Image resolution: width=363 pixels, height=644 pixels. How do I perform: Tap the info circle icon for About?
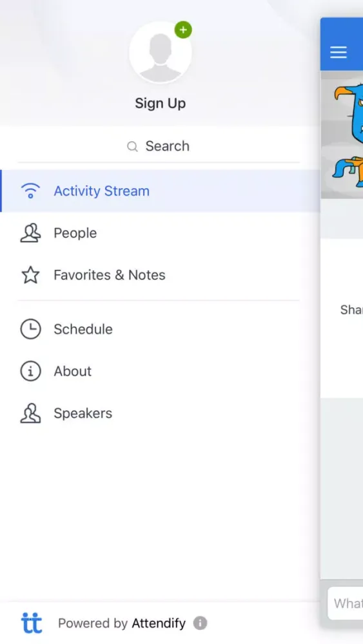click(30, 371)
